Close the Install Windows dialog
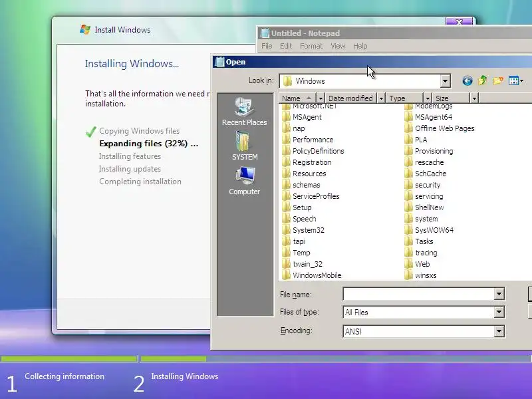Screen dimensions: 532x399 [x=459, y=21]
